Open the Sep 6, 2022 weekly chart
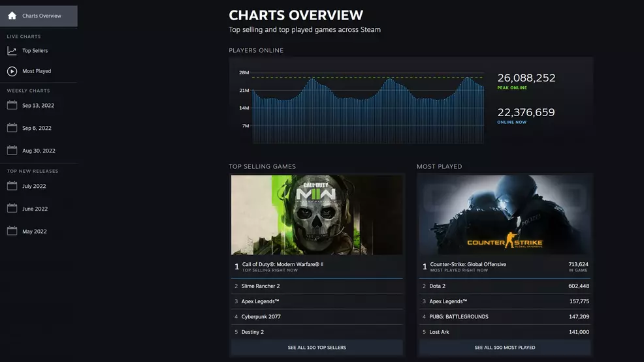Viewport: 644px width, 362px height. pyautogui.click(x=39, y=128)
